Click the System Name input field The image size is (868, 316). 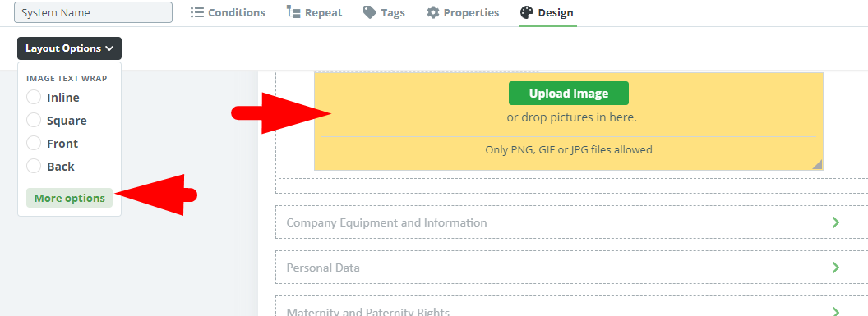(x=93, y=12)
